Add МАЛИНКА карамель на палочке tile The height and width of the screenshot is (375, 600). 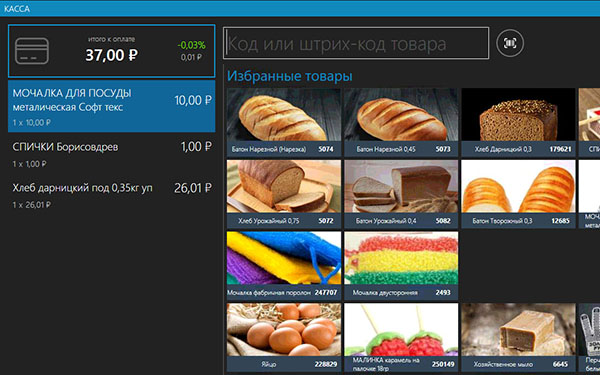[401, 338]
